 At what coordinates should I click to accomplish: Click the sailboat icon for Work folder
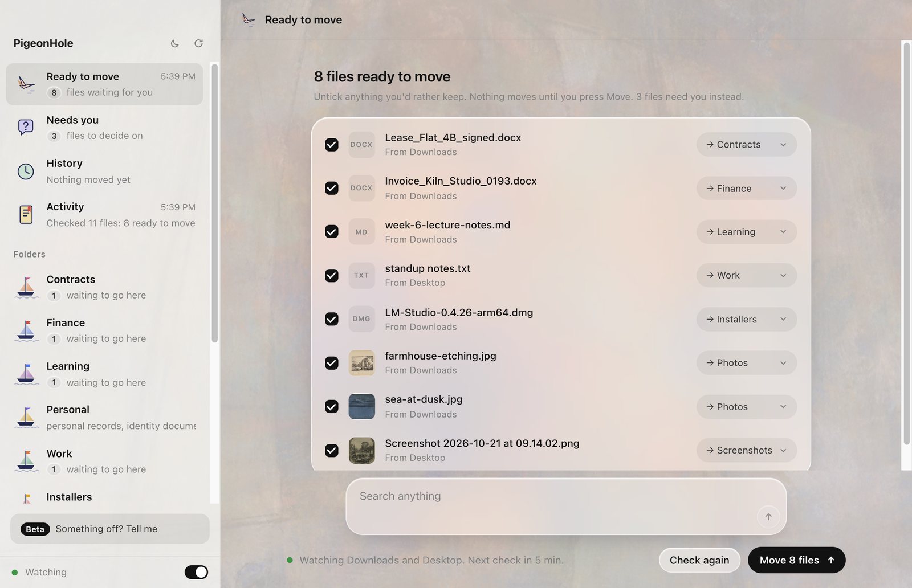pyautogui.click(x=26, y=461)
